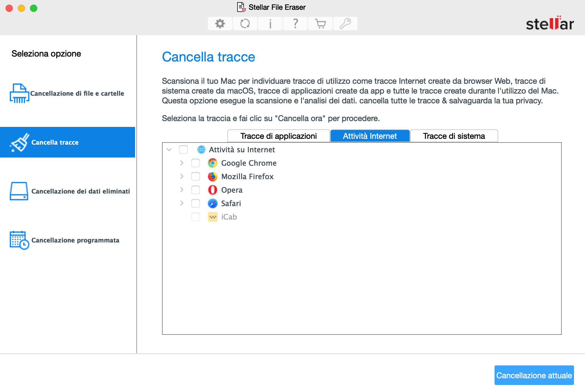Click the Safari compass icon
Viewport: 585px width, 392px height.
[212, 203]
